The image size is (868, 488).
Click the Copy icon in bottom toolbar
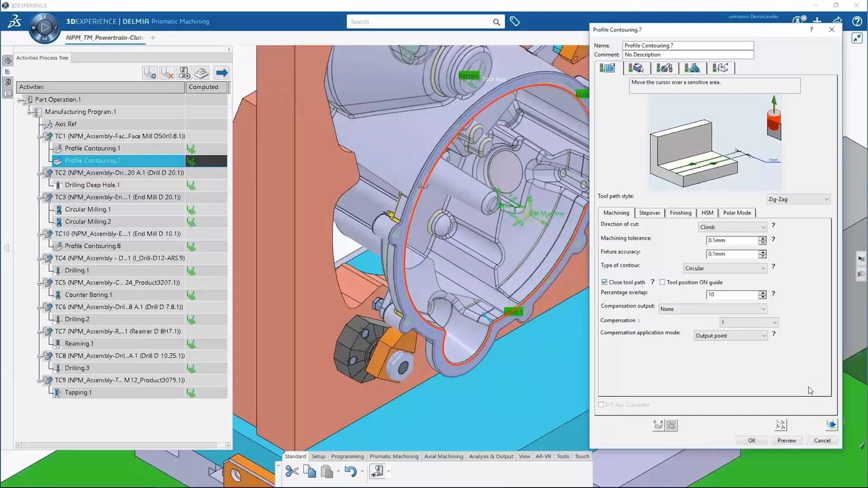(310, 472)
